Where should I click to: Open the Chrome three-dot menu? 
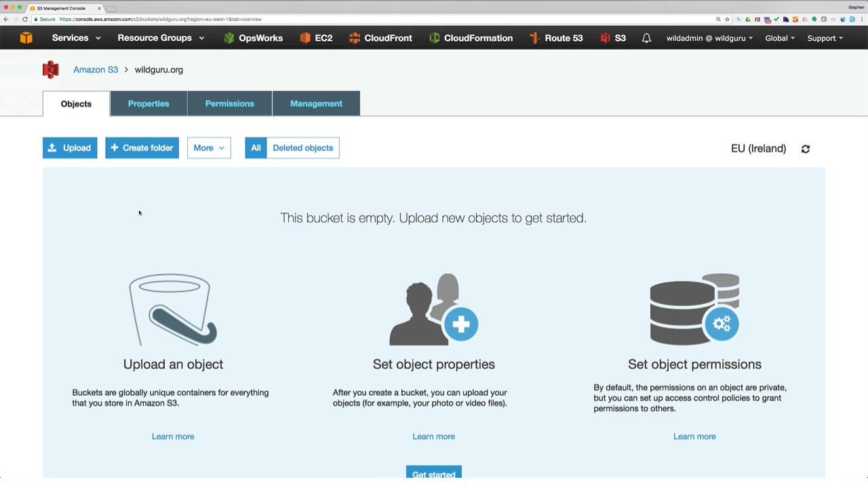pyautogui.click(x=862, y=19)
